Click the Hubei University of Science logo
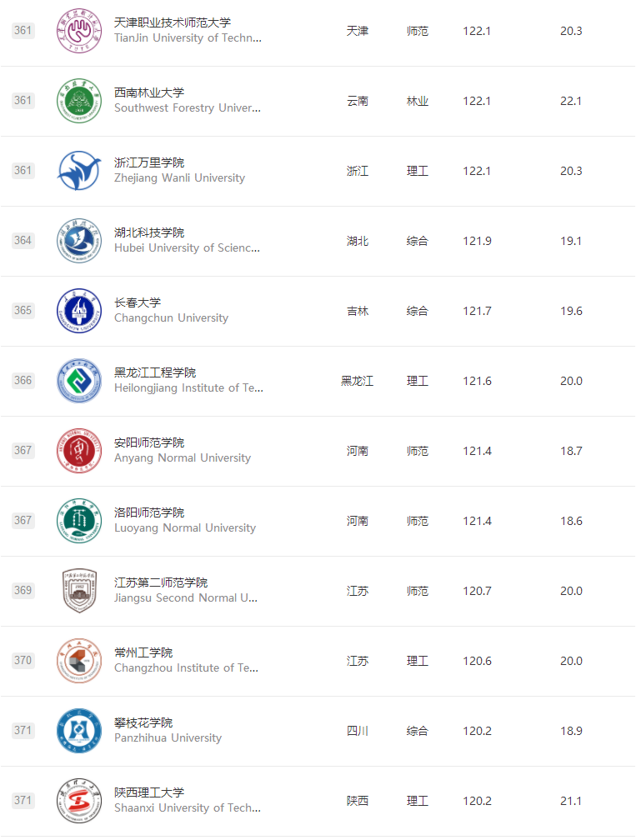Screen dimensions: 636x840 click(x=78, y=241)
